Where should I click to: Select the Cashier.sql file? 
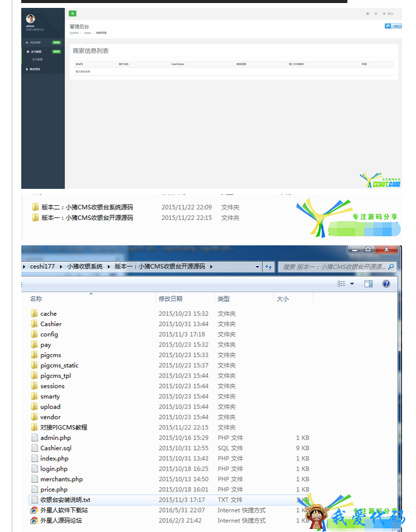pos(51,448)
